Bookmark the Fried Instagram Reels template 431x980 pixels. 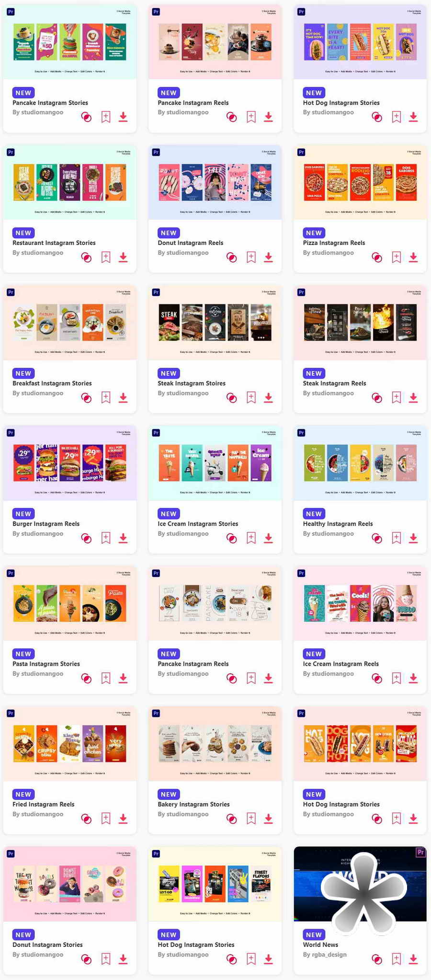[x=106, y=819]
